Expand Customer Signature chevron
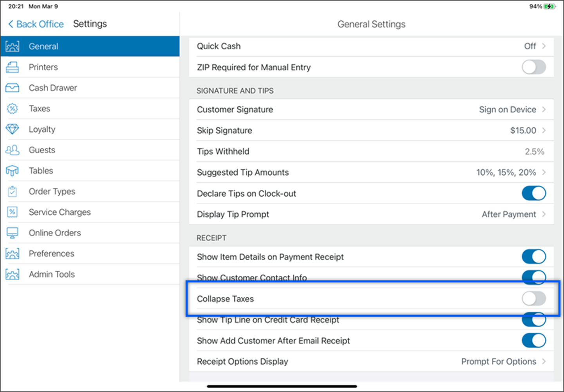The height and width of the screenshot is (392, 564). (544, 110)
